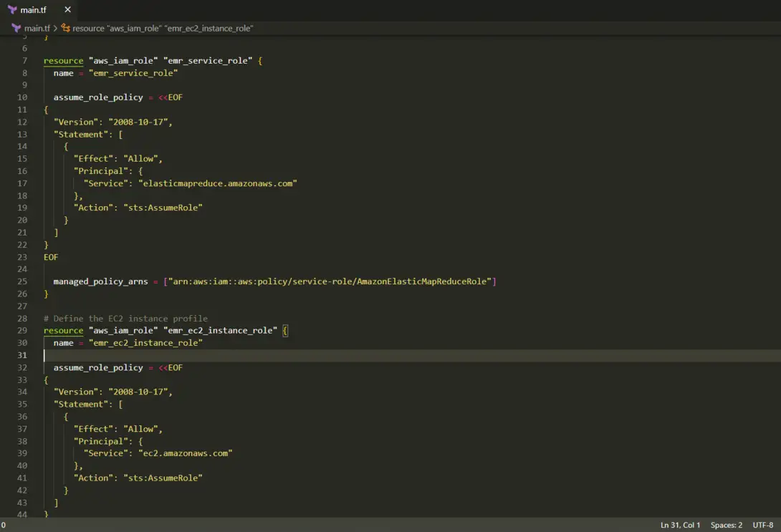Image resolution: width=781 pixels, height=532 pixels.
Task: Open Ln 31, Col 1 go-to-line status
Action: [x=680, y=525]
